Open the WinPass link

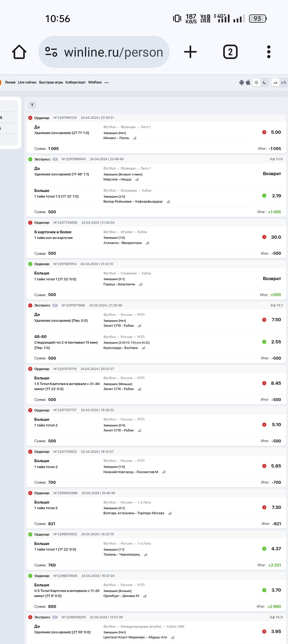[x=95, y=83]
